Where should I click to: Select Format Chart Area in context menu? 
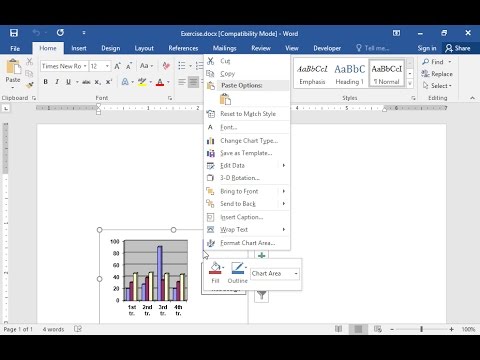pos(247,243)
